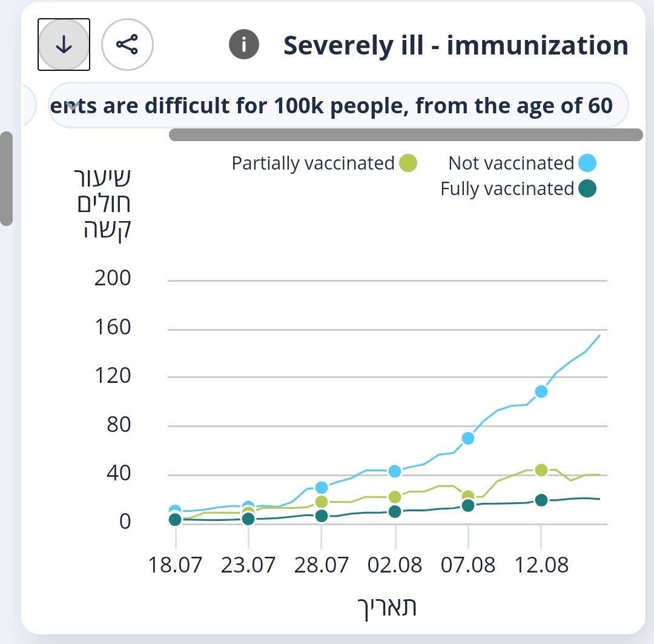Click the vertical scrollbar on the left edge
The image size is (654, 644).
[6, 179]
